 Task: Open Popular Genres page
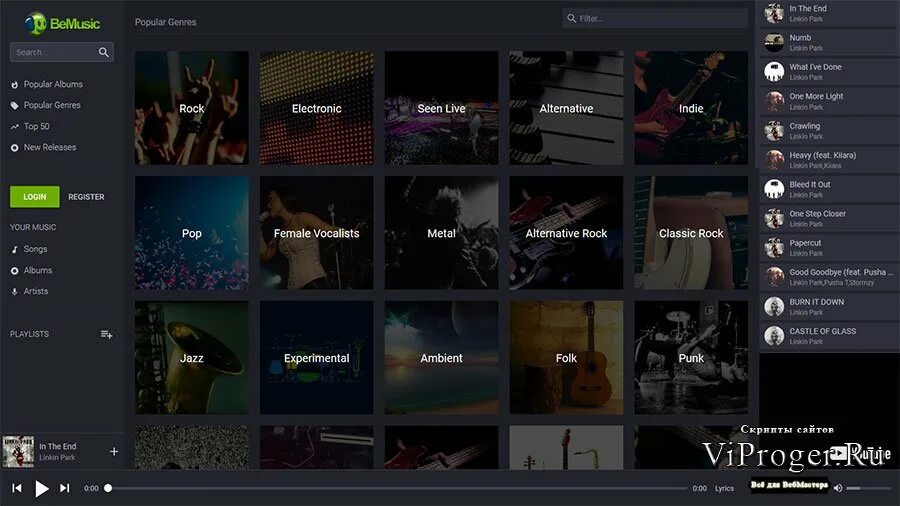click(52, 106)
